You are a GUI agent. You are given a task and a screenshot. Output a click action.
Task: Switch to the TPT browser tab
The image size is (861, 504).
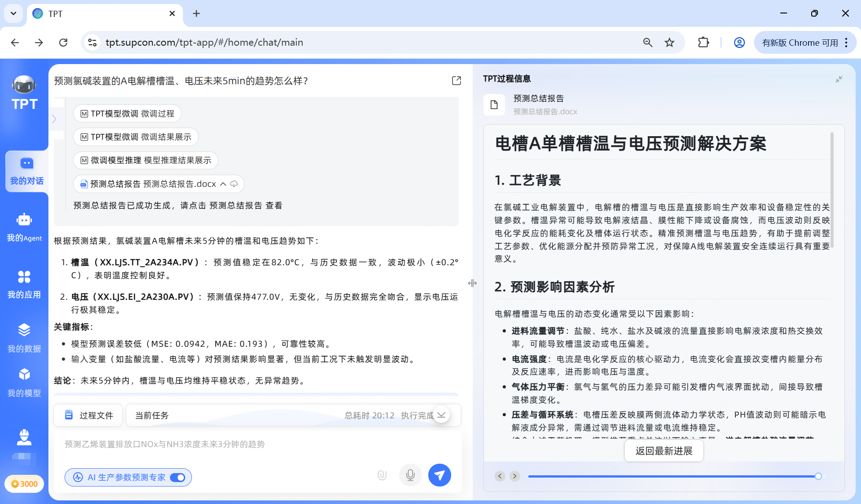(90, 13)
